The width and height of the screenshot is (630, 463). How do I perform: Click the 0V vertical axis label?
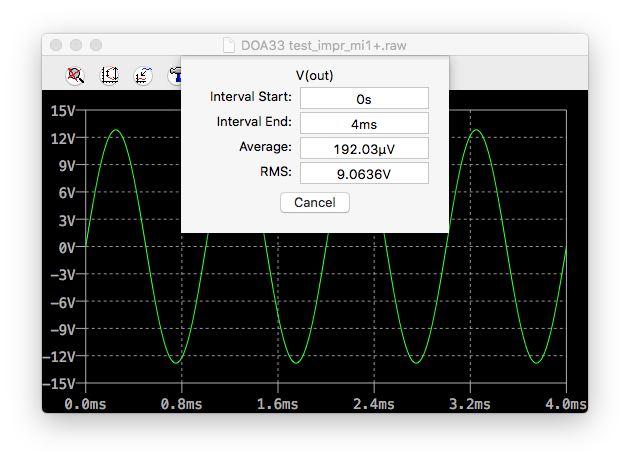pos(67,248)
